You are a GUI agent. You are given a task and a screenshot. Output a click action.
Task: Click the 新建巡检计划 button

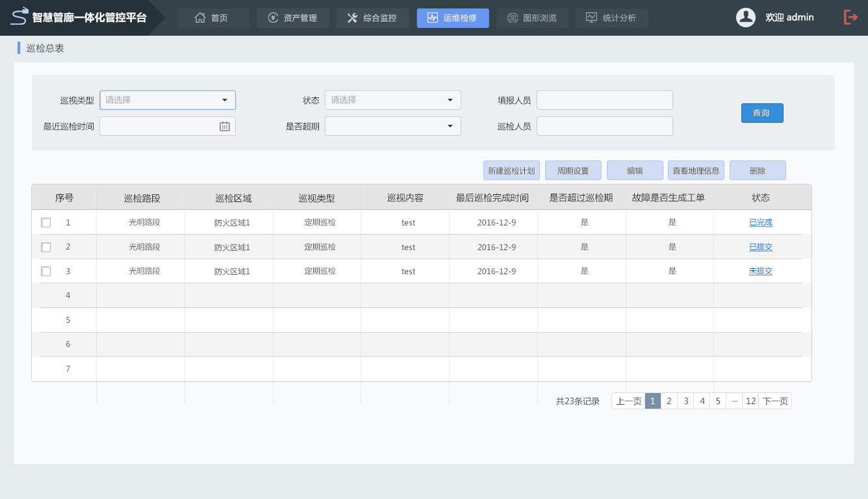[511, 171]
